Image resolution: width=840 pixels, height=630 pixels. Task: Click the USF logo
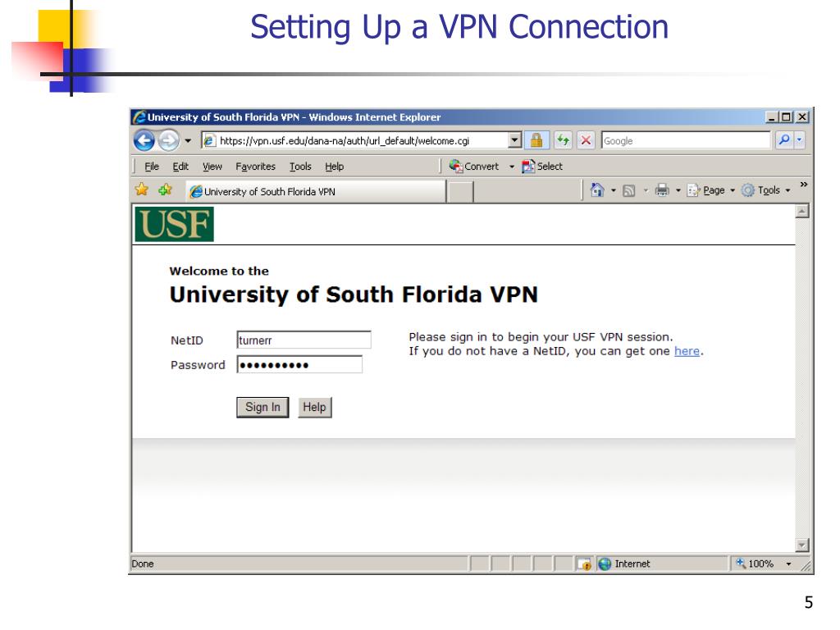coord(174,225)
